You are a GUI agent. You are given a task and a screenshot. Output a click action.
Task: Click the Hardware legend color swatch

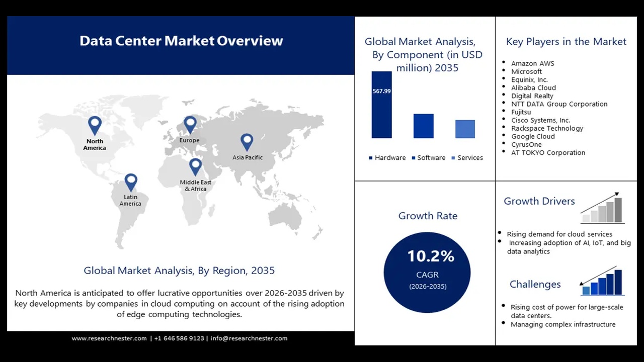pos(371,158)
